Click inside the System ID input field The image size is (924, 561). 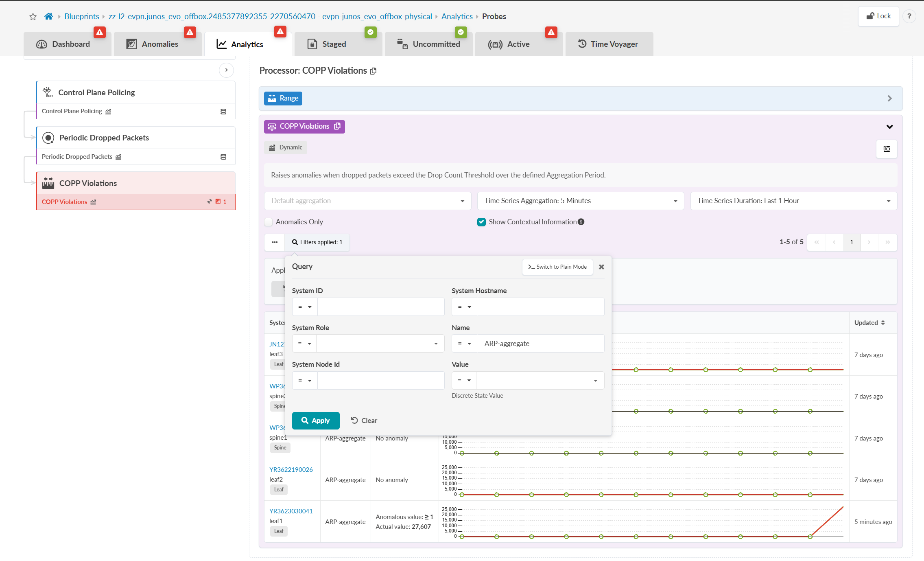381,307
